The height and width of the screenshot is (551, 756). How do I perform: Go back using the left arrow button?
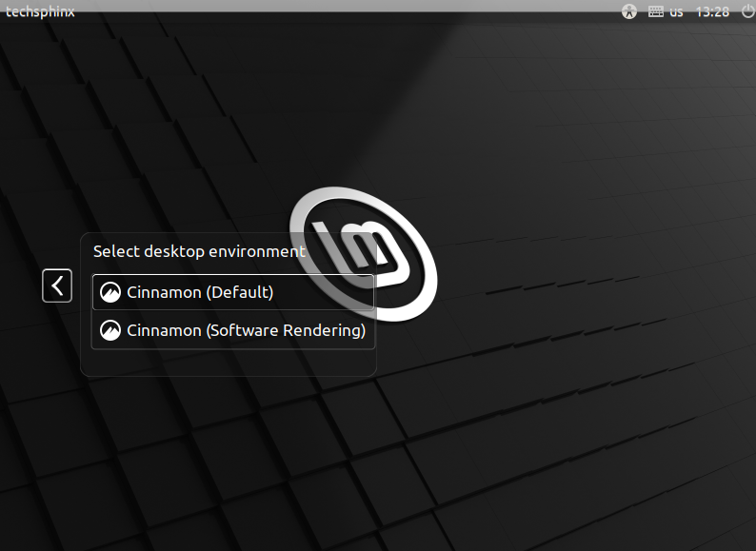(x=57, y=285)
